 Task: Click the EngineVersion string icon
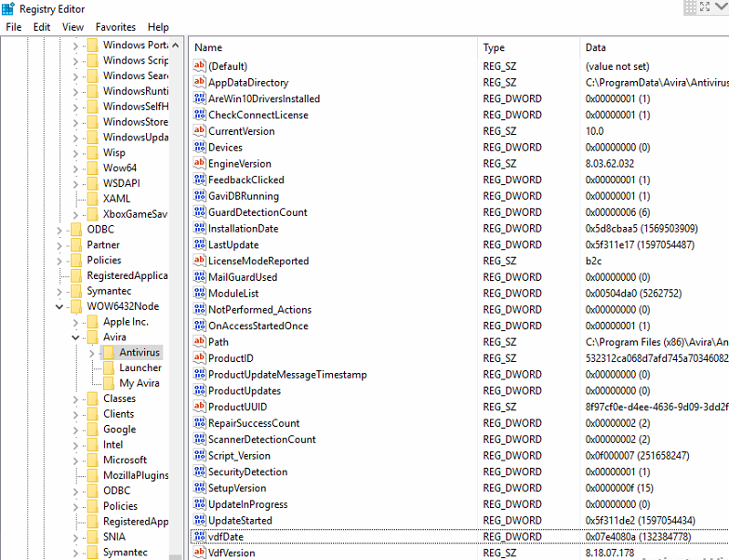(199, 164)
